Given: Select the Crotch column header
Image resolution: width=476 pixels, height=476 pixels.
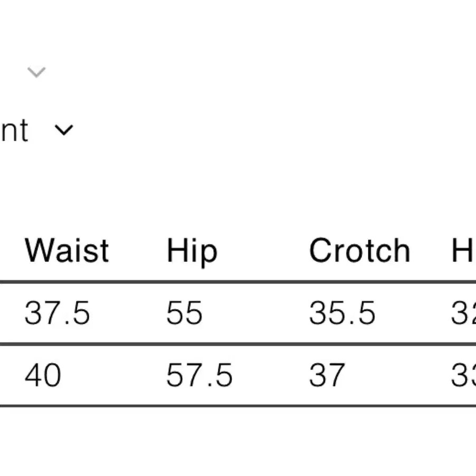Looking at the screenshot, I should (x=360, y=251).
